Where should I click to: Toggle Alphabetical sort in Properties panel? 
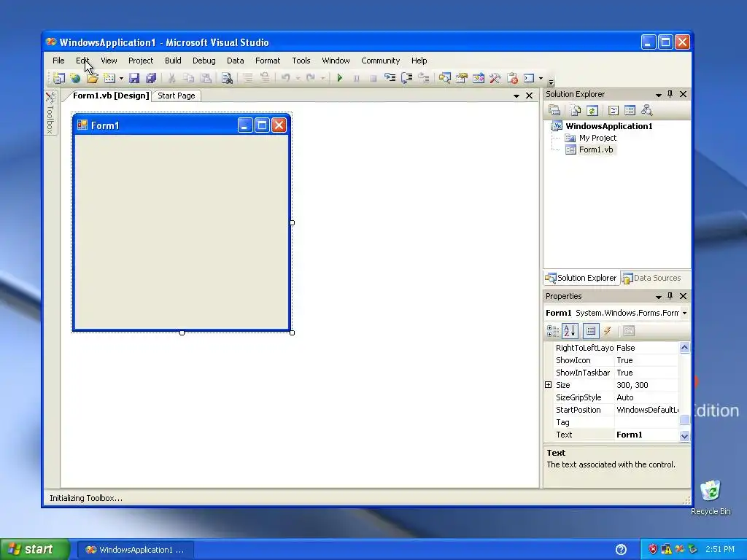570,331
